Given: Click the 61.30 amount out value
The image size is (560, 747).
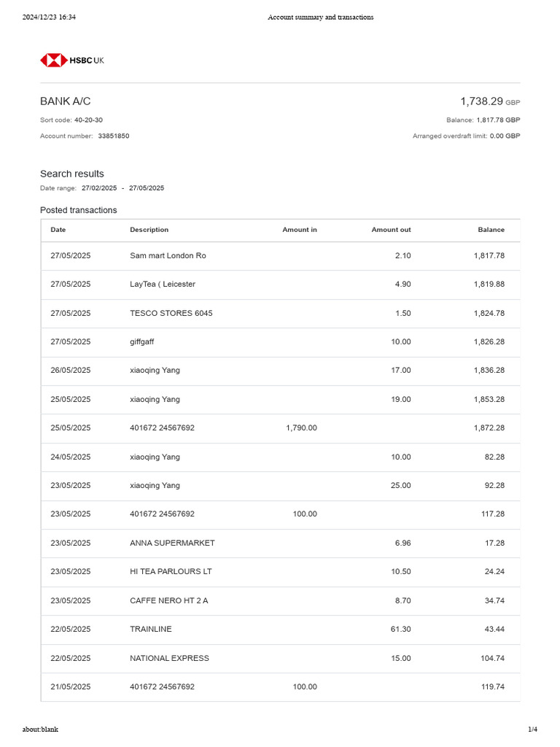Looking at the screenshot, I should pos(401,630).
